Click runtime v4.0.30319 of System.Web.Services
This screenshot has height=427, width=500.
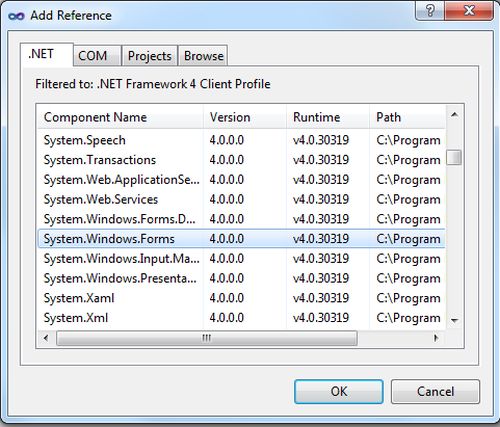click(321, 199)
